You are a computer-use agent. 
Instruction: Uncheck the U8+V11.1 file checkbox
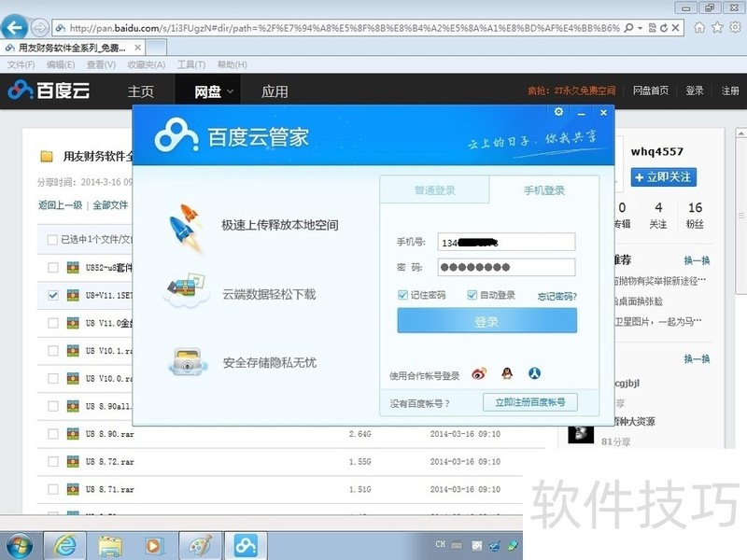coord(52,296)
